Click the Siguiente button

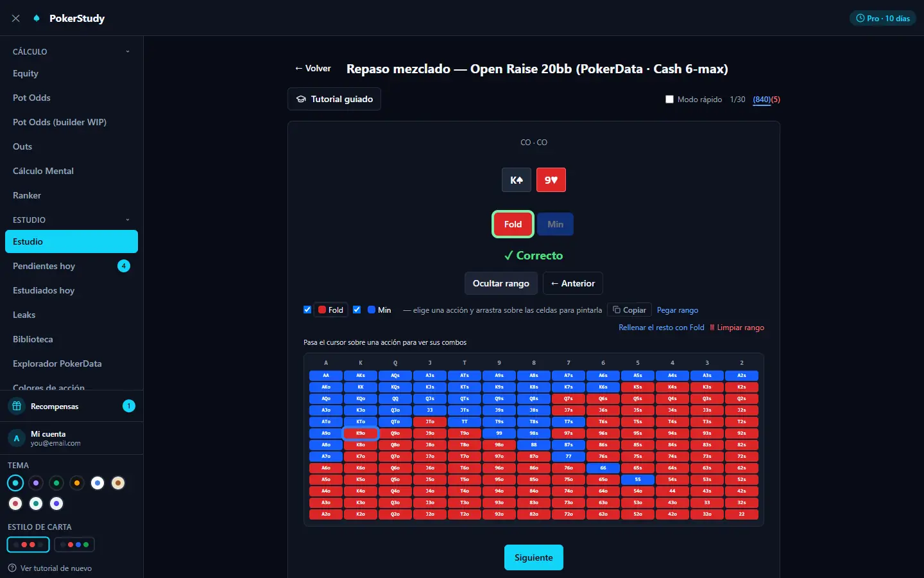pos(534,557)
